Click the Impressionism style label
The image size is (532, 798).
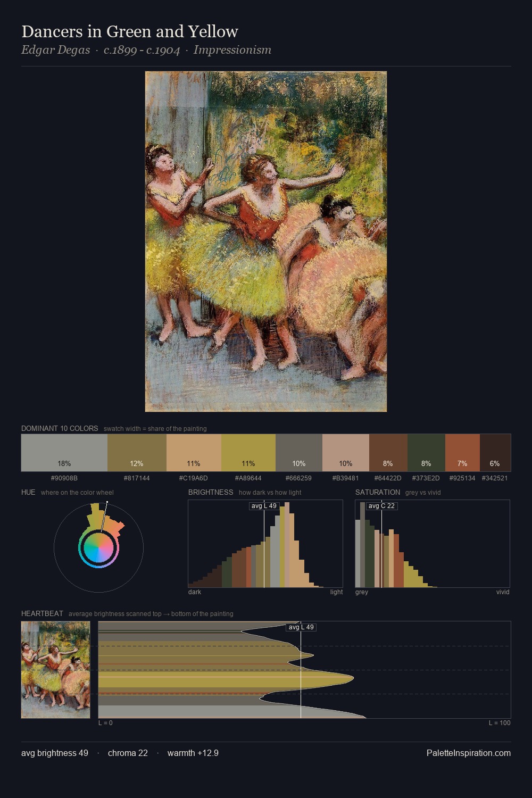tap(232, 50)
